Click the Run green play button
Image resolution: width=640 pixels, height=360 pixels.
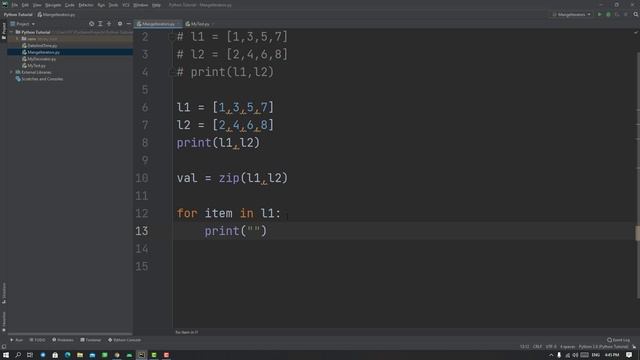pyautogui.click(x=600, y=14)
